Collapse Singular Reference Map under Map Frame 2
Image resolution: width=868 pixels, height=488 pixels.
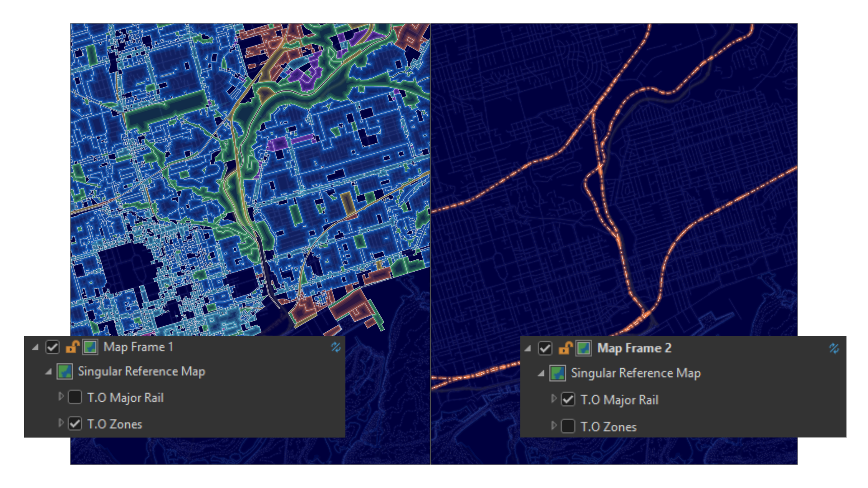pos(541,374)
